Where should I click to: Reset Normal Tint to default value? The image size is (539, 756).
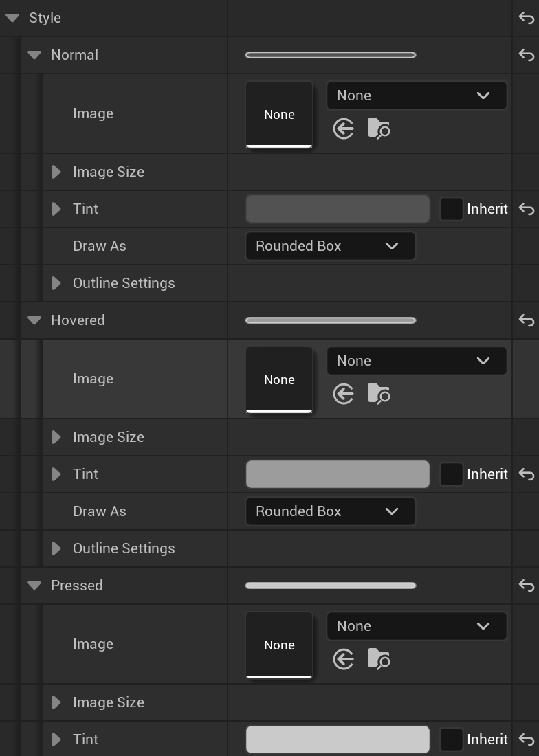(x=527, y=209)
